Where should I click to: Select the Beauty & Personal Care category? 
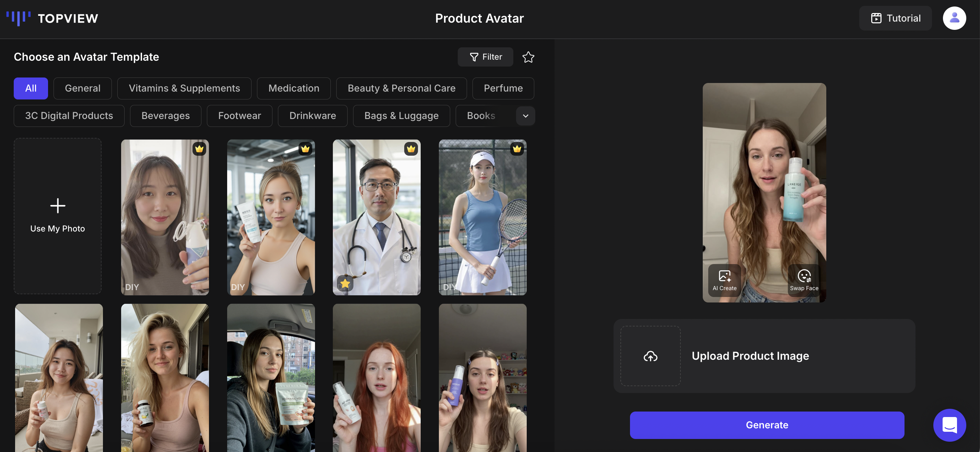(x=401, y=88)
